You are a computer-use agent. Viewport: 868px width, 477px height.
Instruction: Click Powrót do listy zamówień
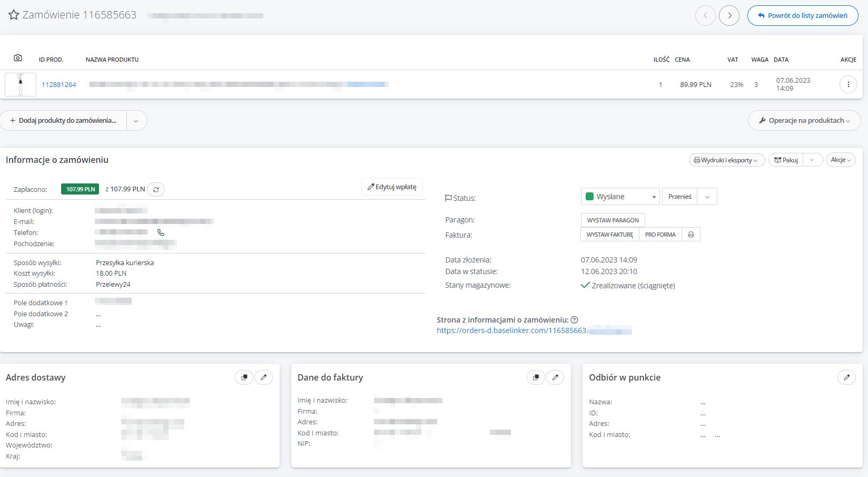802,15
